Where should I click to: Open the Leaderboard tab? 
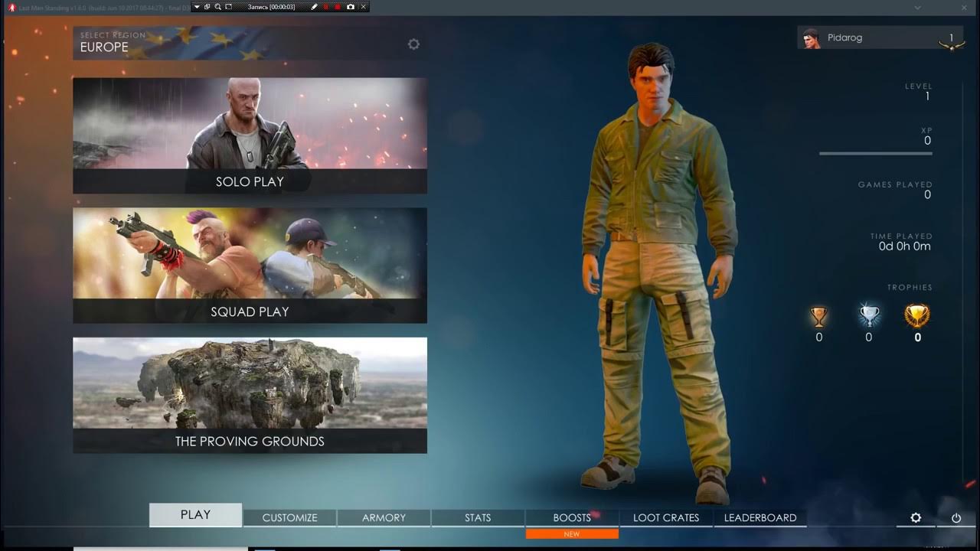760,518
